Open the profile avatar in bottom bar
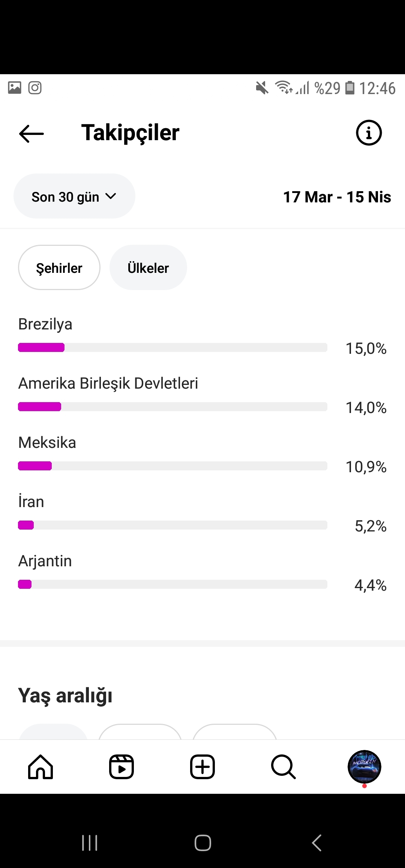Image resolution: width=405 pixels, height=868 pixels. point(364,767)
